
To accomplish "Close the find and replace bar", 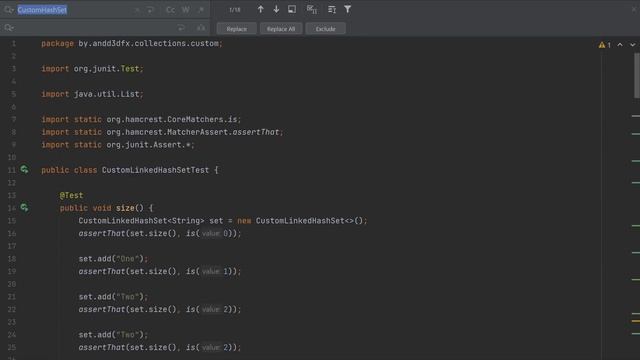I will click(x=634, y=9).
